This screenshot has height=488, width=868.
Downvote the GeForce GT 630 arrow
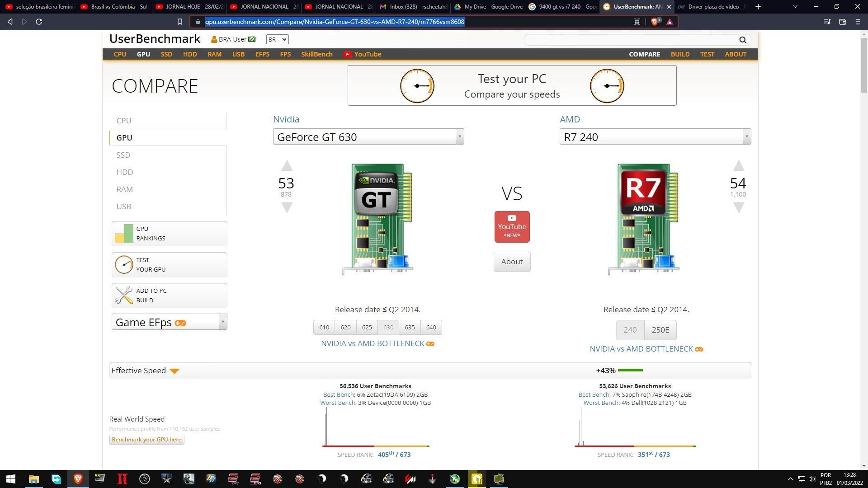click(287, 207)
